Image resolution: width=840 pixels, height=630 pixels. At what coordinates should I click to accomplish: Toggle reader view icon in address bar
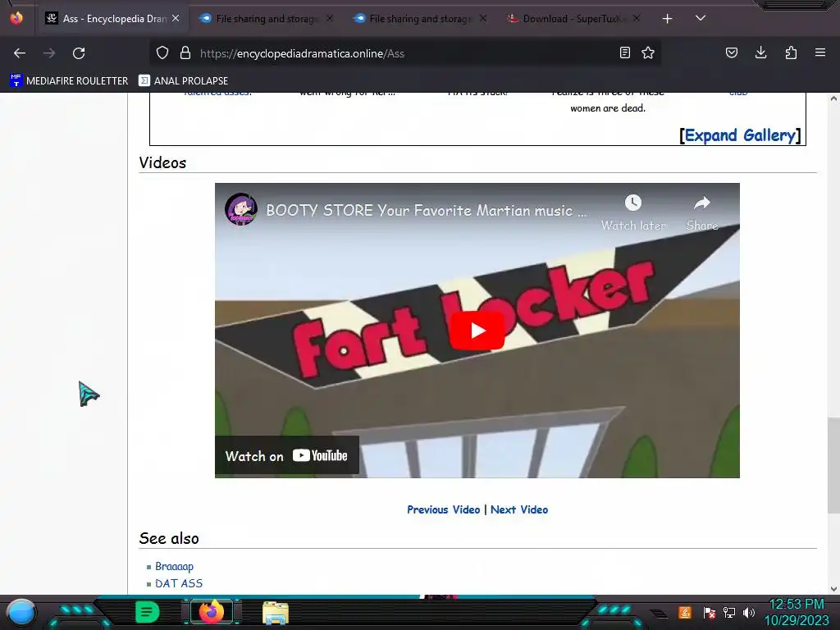click(624, 52)
